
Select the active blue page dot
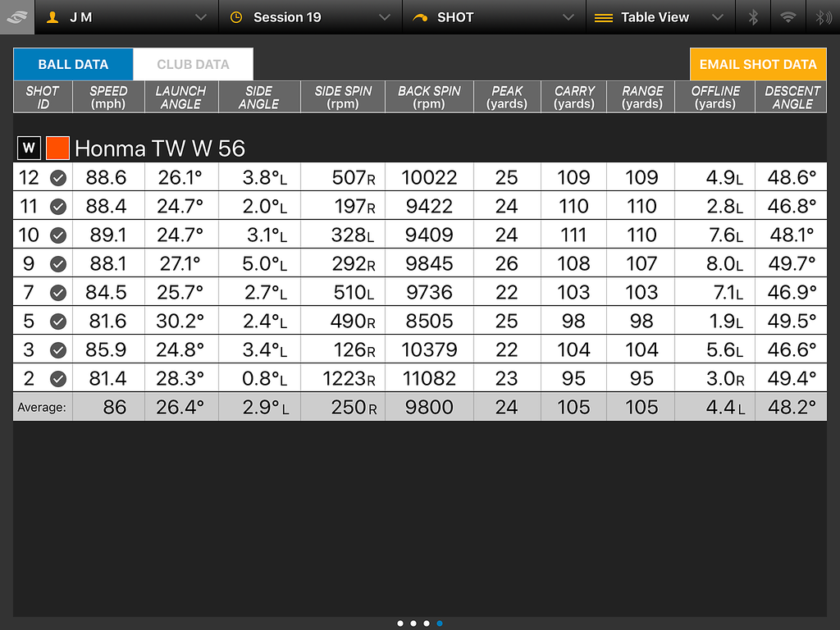[x=440, y=623]
